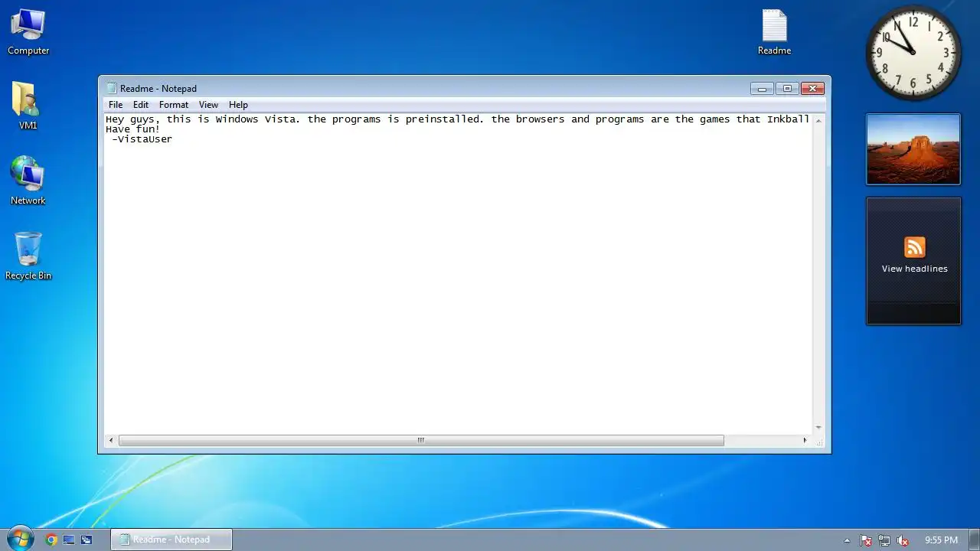Click View headlines in the feed gadget
Viewport: 980px width, 551px height.
(x=914, y=269)
